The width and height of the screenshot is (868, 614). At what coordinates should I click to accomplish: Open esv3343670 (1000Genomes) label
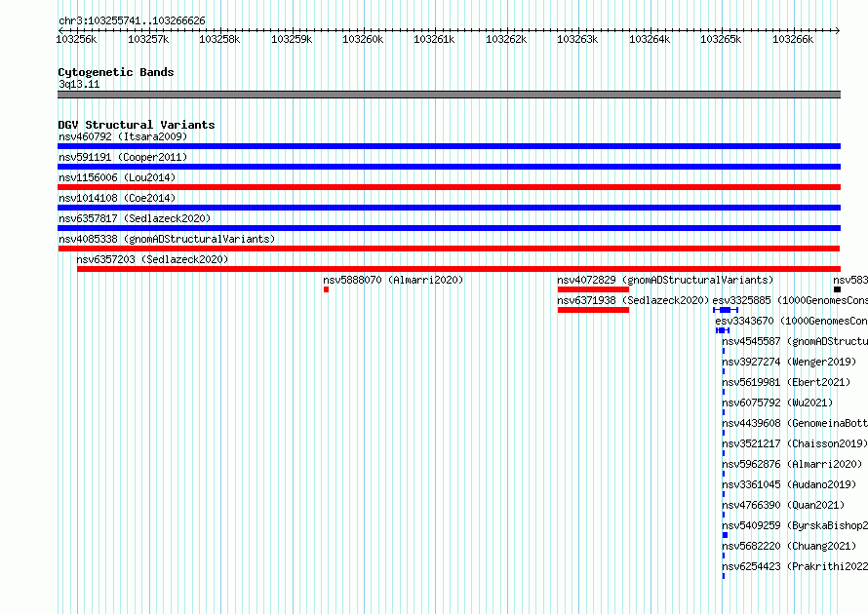[x=791, y=321]
